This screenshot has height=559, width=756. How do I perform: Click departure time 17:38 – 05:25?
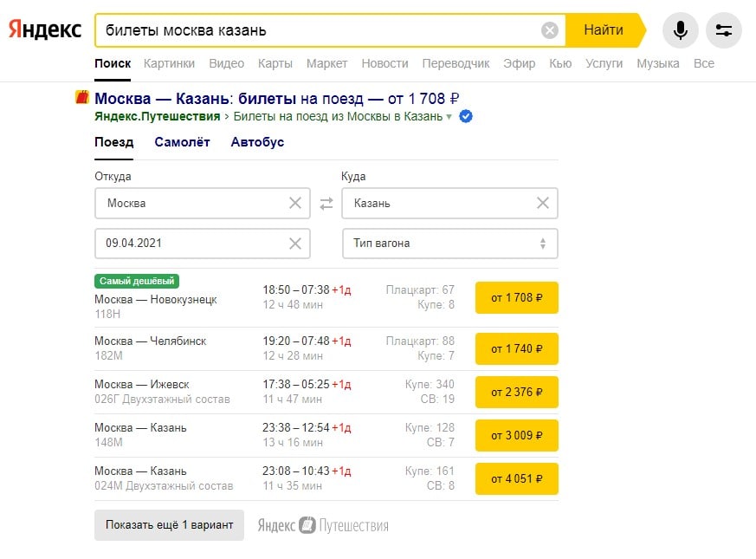[296, 384]
